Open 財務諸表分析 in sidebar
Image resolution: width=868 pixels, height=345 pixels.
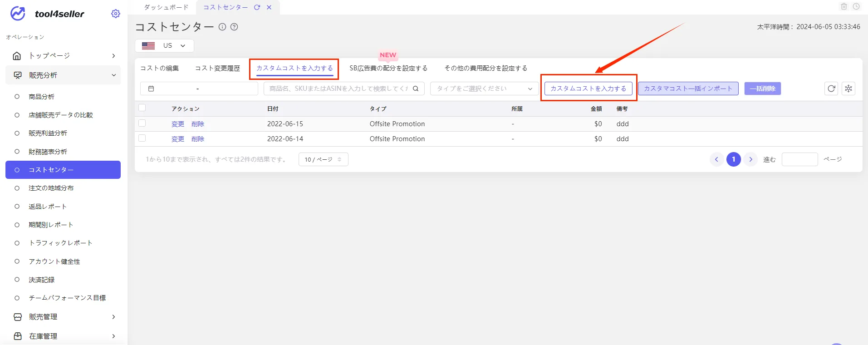tap(48, 152)
